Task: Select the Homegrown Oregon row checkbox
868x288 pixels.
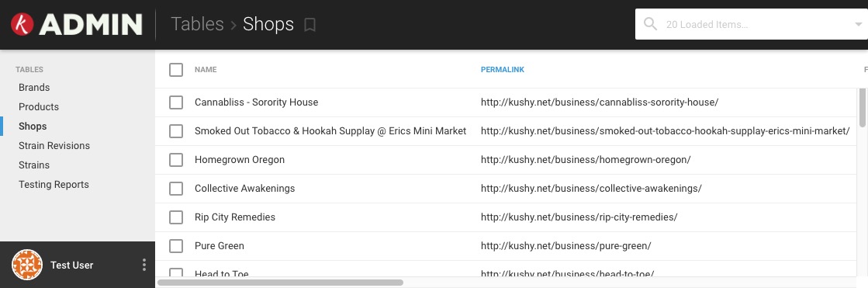Action: pos(176,160)
